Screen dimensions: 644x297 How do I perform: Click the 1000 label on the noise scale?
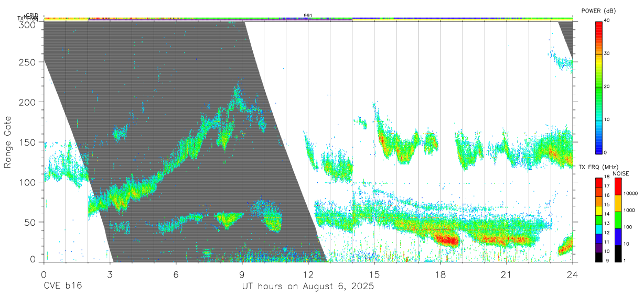point(630,210)
